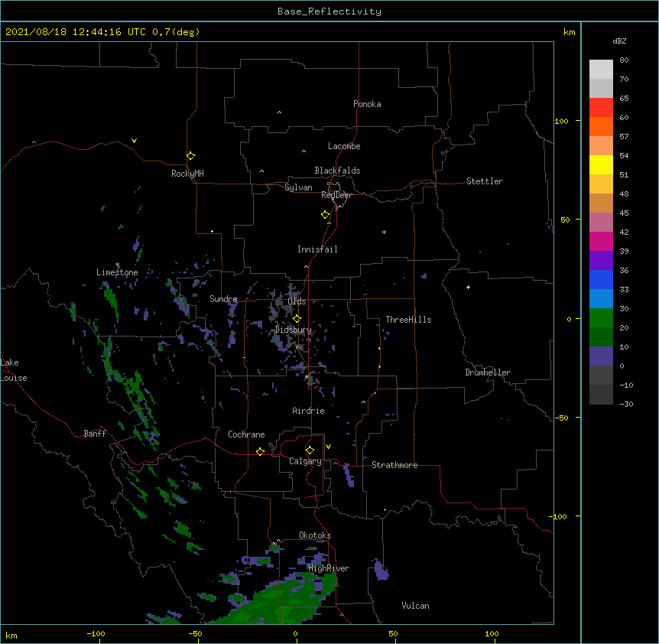
Task: Click the Olds label
Action: click(297, 301)
